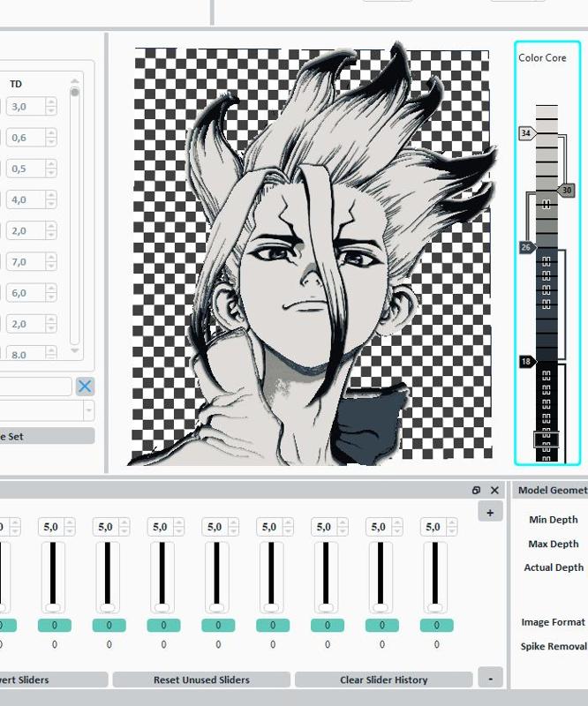Screen dimensions: 588x706
Task: Click the Model Geometry panel header
Action: pos(550,490)
